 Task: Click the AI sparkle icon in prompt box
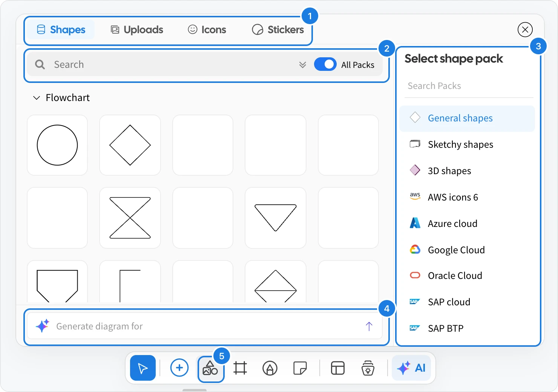point(43,326)
